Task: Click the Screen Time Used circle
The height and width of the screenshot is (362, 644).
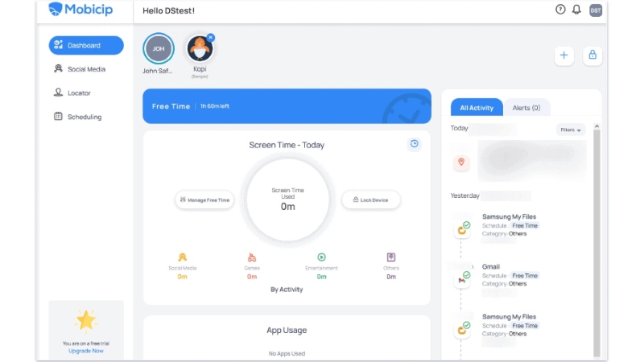Action: click(288, 200)
